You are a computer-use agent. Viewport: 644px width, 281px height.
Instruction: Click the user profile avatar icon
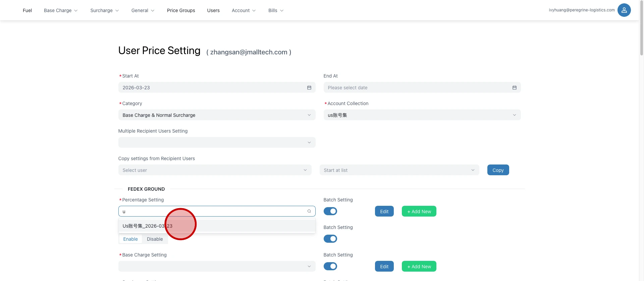[624, 10]
